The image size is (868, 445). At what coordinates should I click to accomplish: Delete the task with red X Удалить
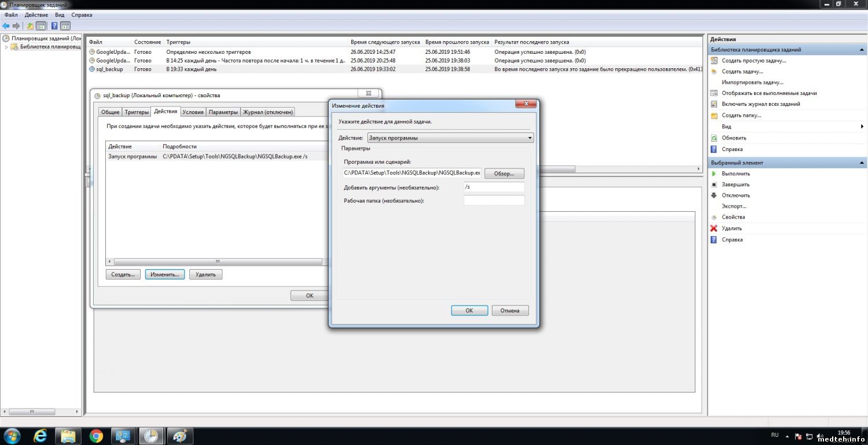pyautogui.click(x=731, y=229)
